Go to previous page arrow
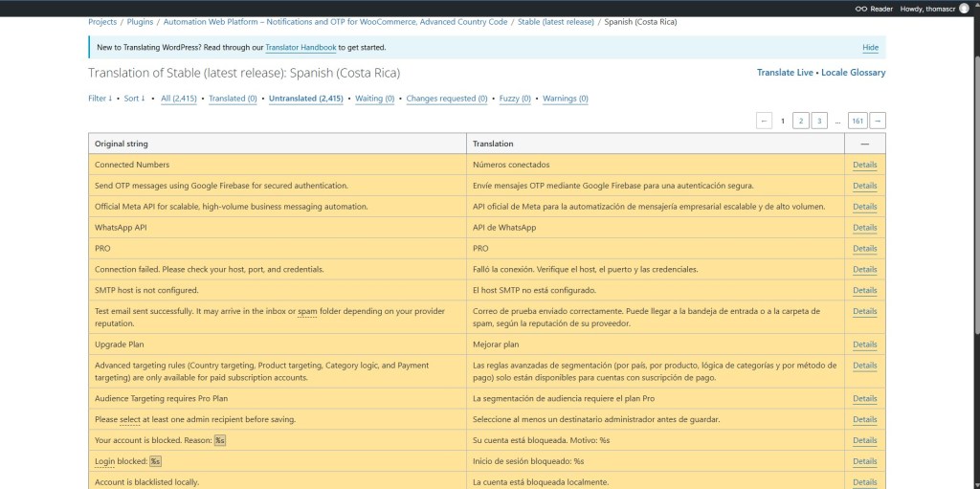Image resolution: width=980 pixels, height=489 pixels. [764, 121]
